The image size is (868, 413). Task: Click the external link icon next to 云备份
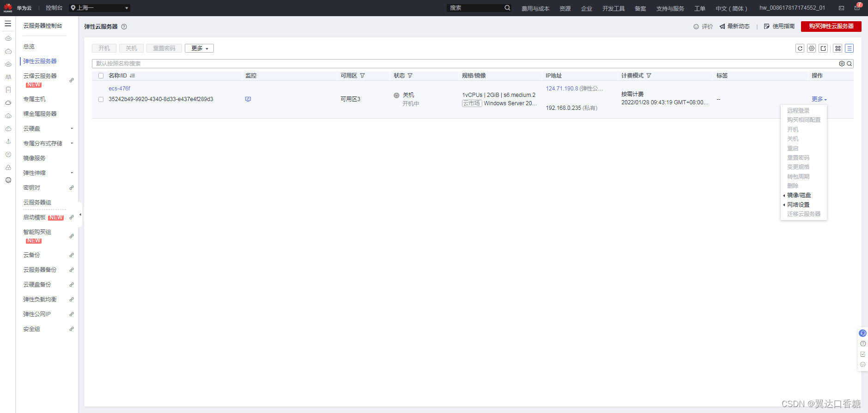point(72,255)
